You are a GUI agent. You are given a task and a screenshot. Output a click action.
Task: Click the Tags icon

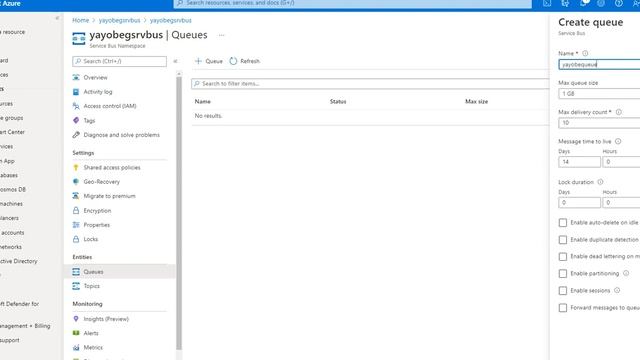[76, 120]
